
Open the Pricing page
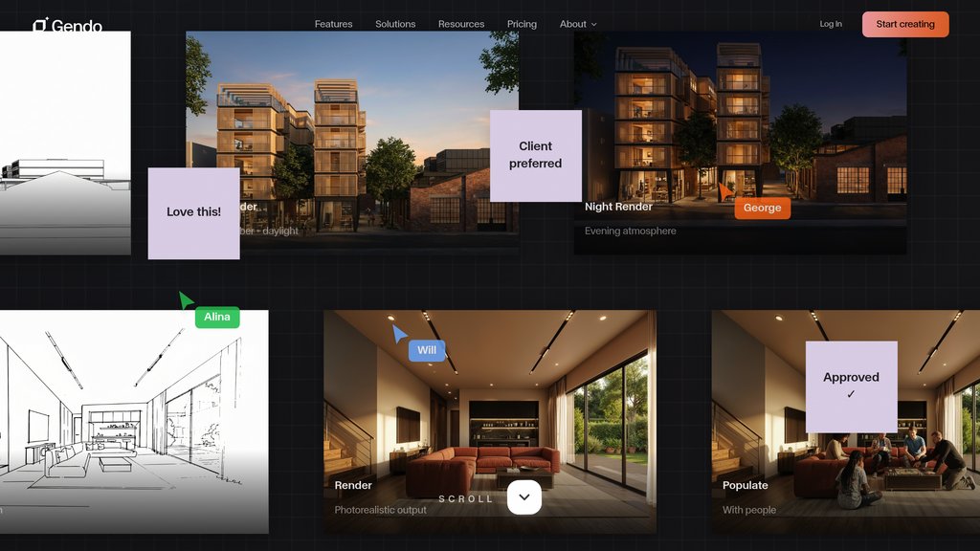pyautogui.click(x=522, y=24)
